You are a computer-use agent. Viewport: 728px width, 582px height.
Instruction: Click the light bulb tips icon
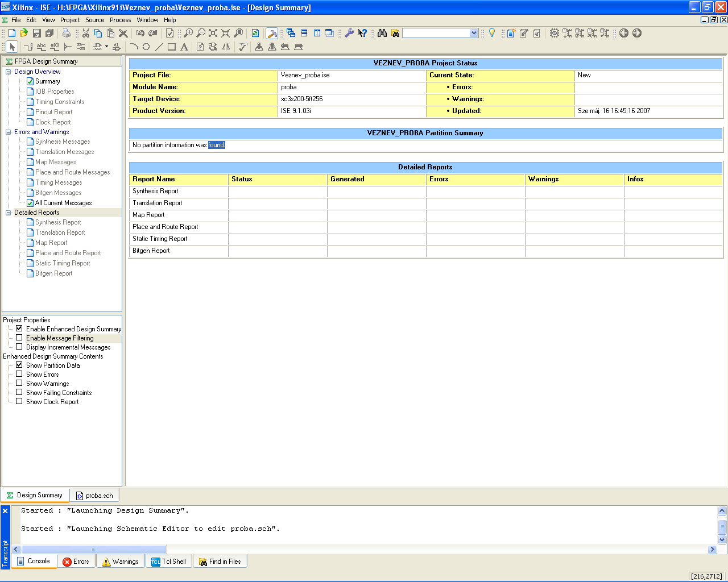tap(492, 34)
